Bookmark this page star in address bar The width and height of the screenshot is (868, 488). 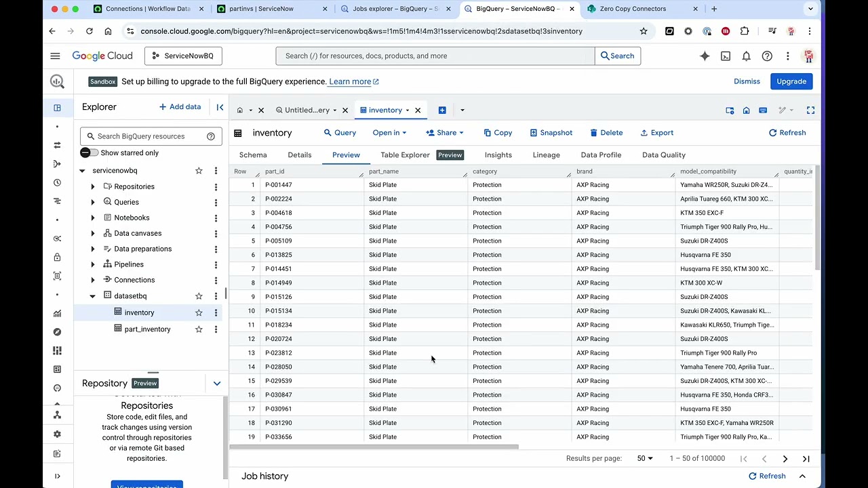click(x=644, y=31)
